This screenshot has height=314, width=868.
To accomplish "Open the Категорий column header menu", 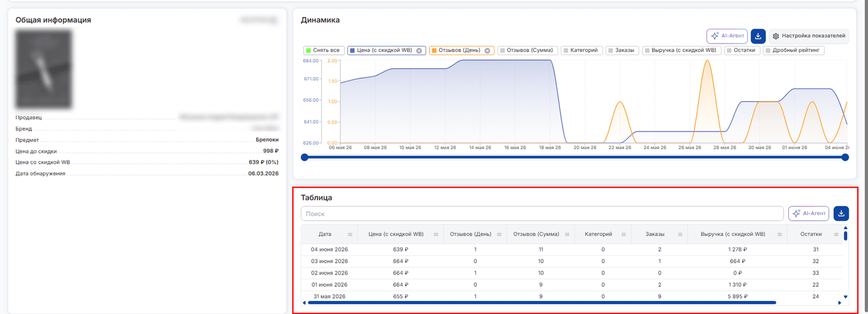I will pyautogui.click(x=623, y=234).
